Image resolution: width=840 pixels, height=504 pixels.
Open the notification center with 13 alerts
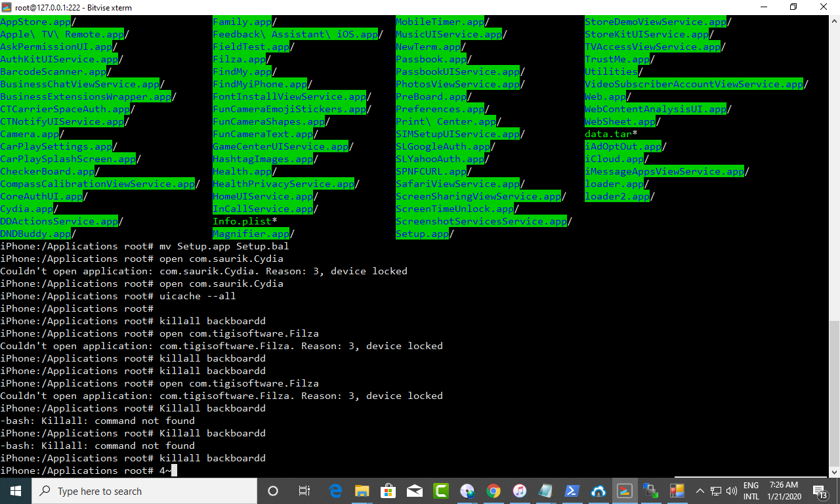coord(820,491)
